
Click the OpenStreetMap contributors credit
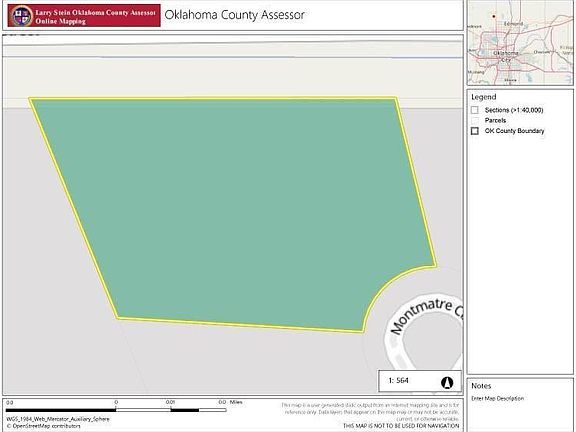(x=43, y=426)
